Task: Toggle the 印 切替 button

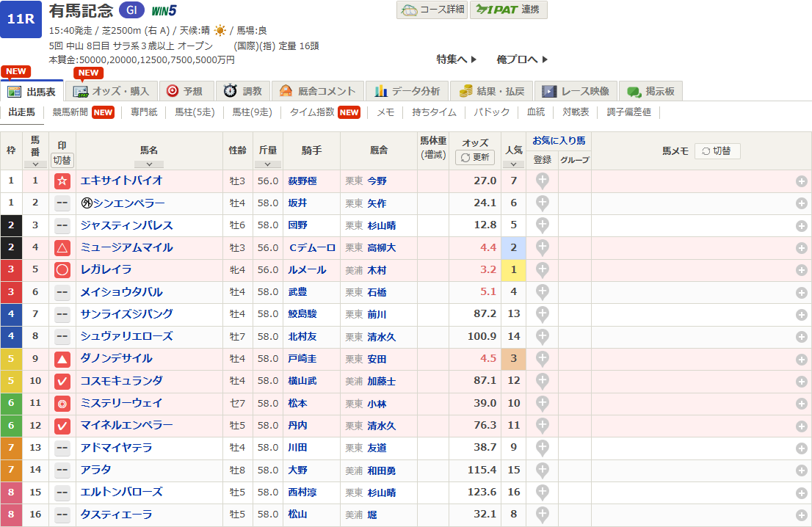Action: (x=62, y=159)
